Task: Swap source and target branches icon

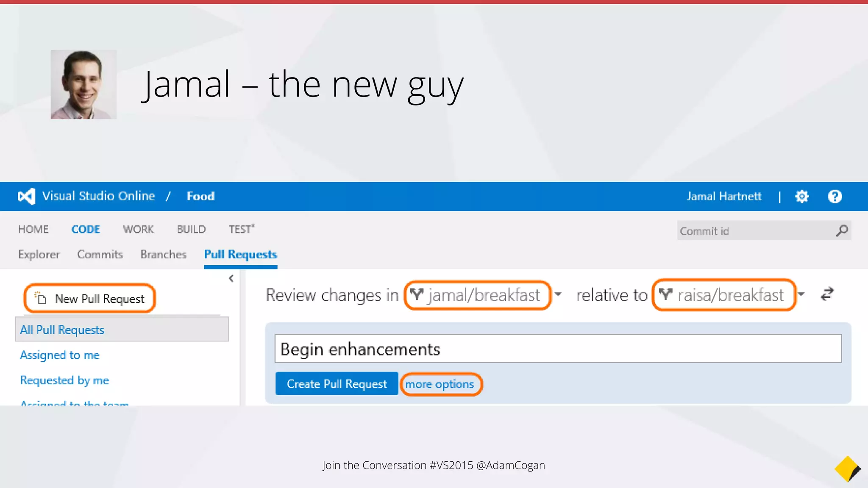Action: coord(827,294)
